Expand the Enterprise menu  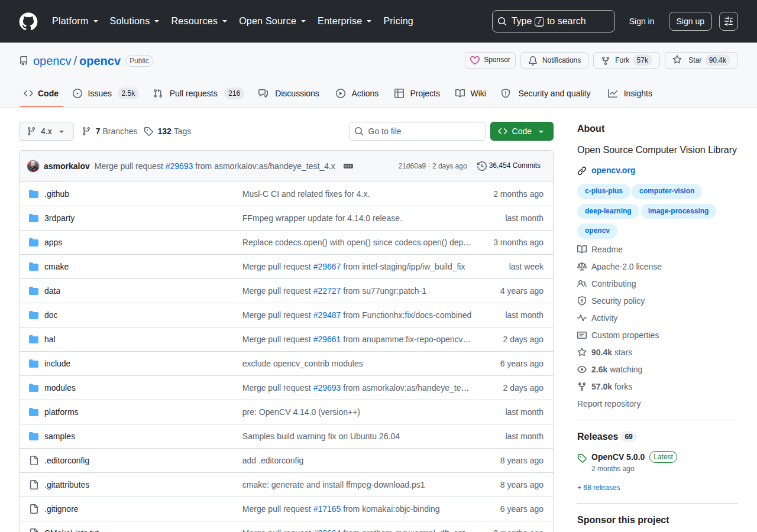(345, 21)
